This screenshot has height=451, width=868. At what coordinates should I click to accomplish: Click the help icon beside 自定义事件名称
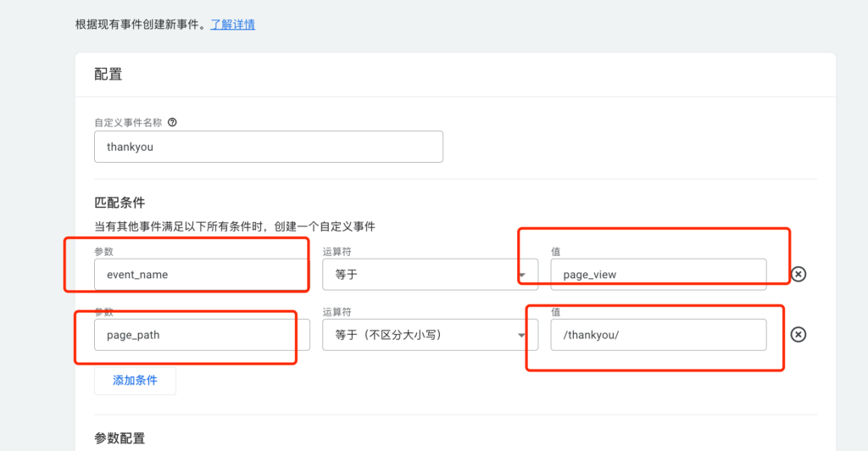[x=172, y=122]
